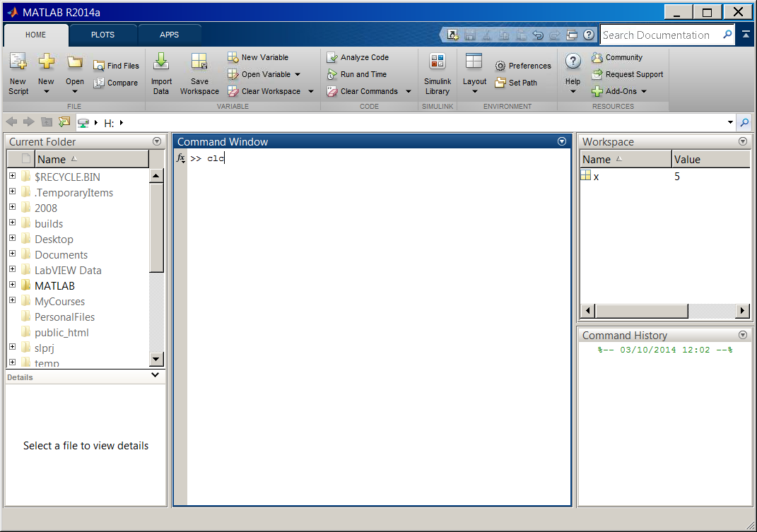Open address bar history dropdown

coord(730,123)
